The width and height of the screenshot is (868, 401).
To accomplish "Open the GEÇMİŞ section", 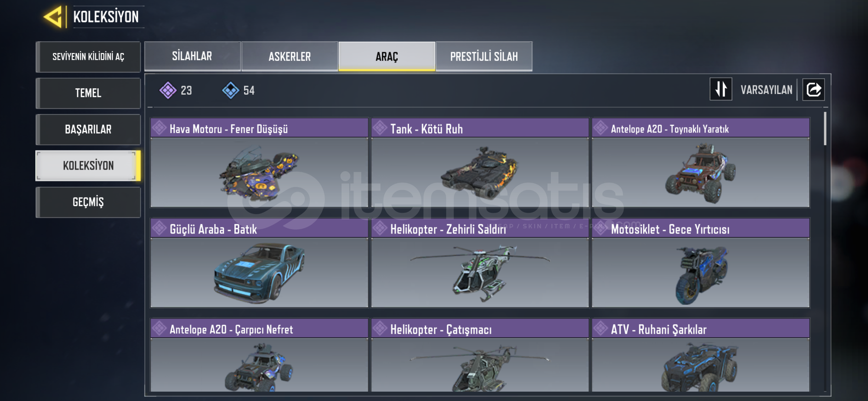I will [88, 202].
